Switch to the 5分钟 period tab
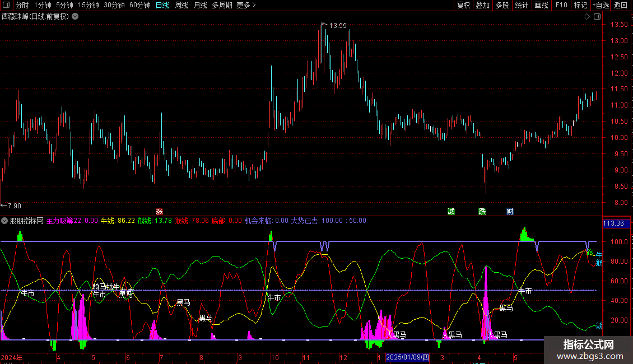 click(x=64, y=5)
